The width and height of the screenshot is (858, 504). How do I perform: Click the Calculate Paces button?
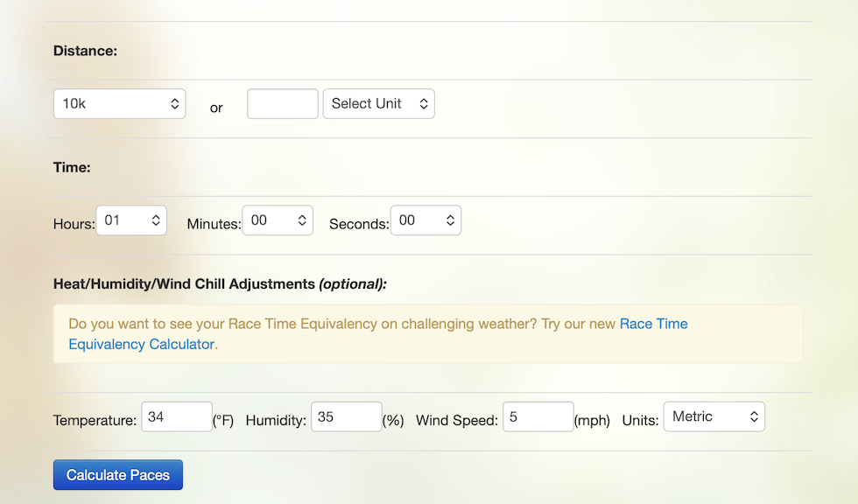tap(118, 475)
